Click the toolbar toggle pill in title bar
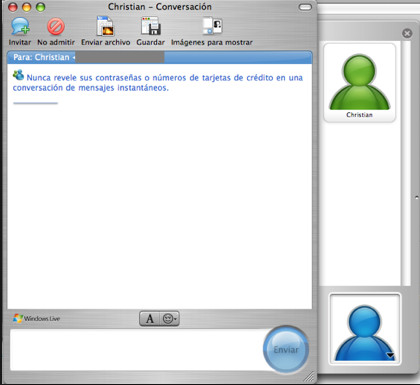This screenshot has width=420, height=385. [x=305, y=7]
